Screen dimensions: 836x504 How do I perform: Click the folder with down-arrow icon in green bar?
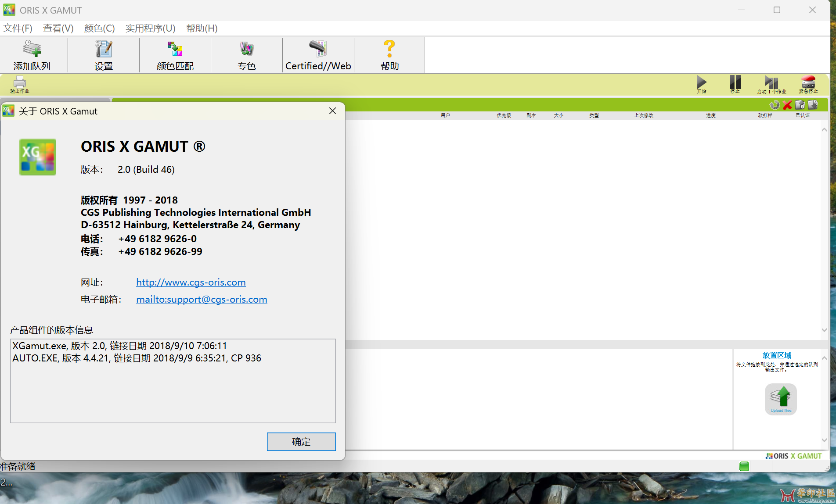[813, 105]
